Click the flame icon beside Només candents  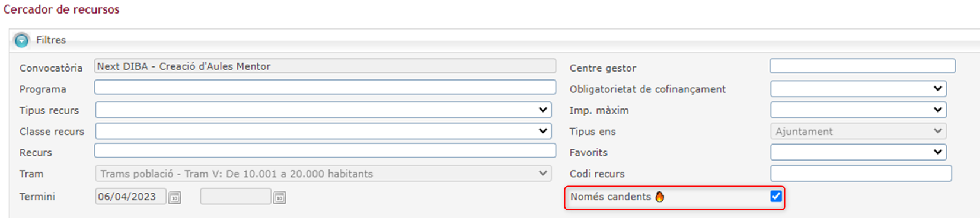[x=660, y=197]
